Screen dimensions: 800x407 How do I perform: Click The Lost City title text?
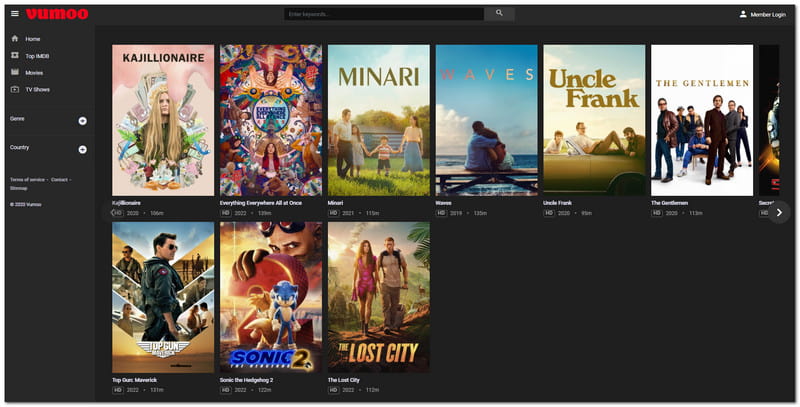[343, 380]
